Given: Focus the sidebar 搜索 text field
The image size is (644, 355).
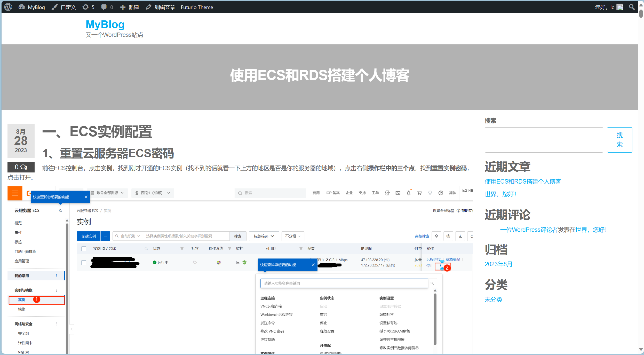Looking at the screenshot, I should (x=544, y=140).
